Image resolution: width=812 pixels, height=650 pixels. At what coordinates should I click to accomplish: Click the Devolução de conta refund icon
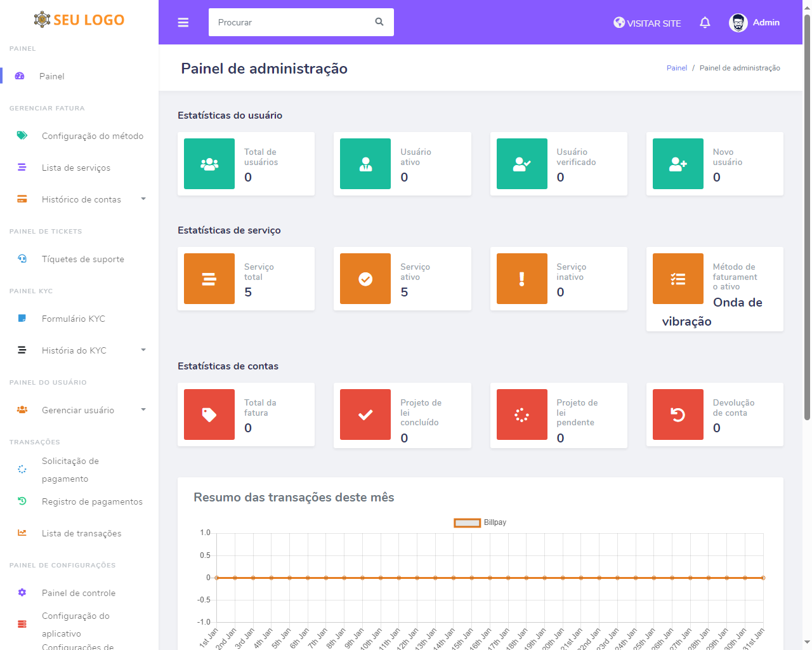[678, 415]
